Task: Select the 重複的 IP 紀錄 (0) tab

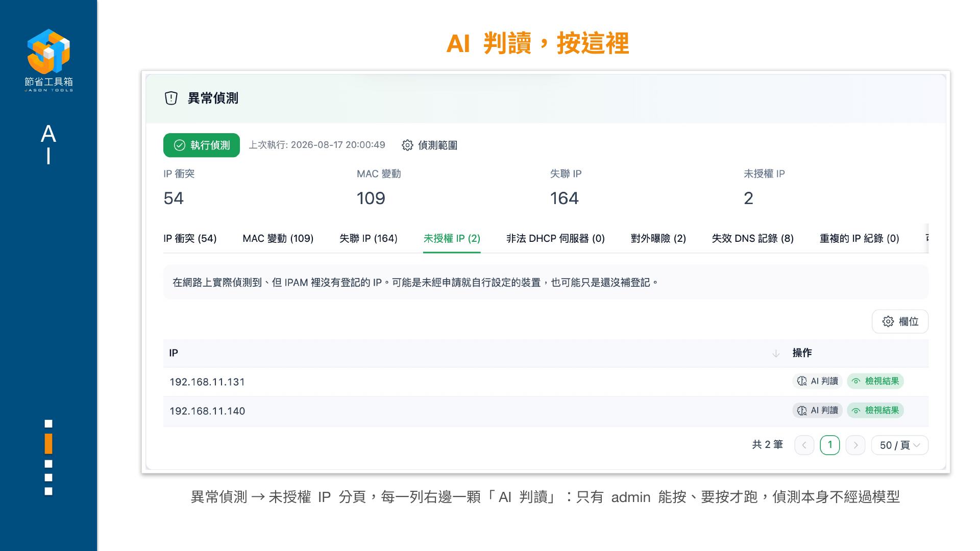Action: pos(860,238)
